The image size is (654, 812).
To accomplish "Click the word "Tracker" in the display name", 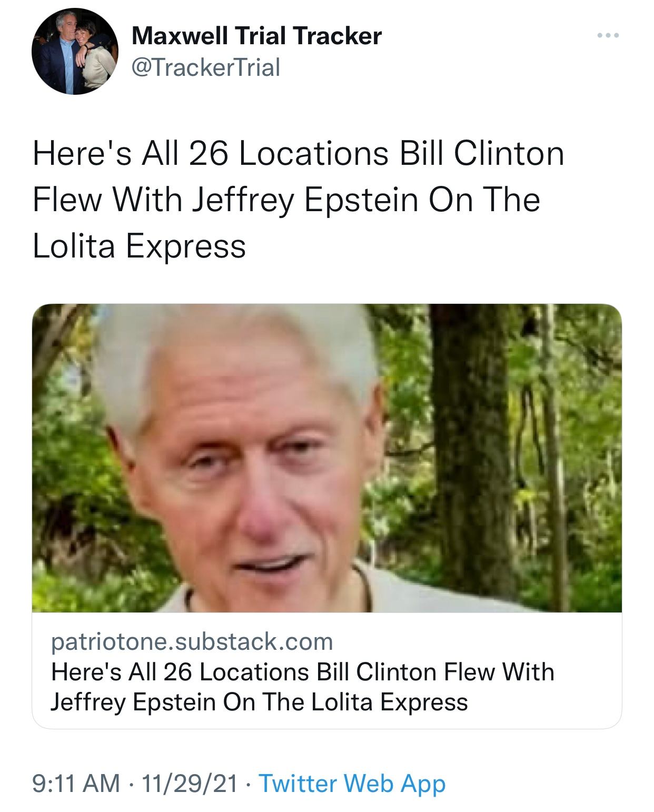I will coord(338,36).
